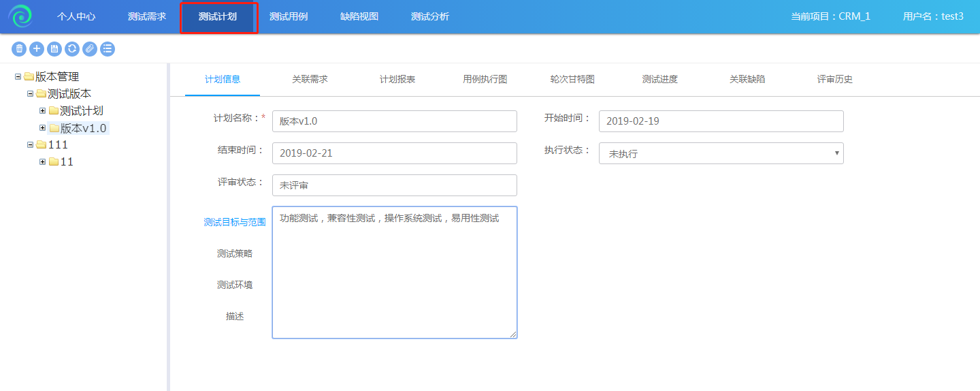Click the 开始时间 date field
This screenshot has height=391, width=980.
[721, 121]
